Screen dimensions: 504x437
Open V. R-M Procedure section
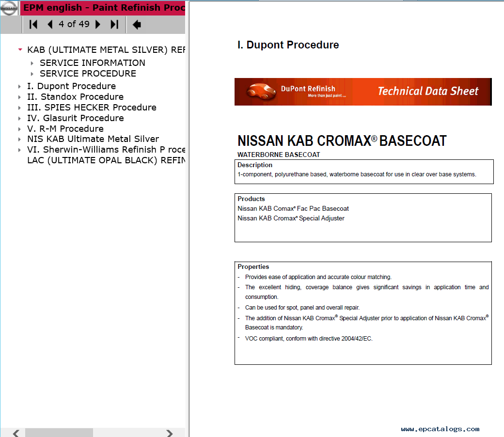65,129
